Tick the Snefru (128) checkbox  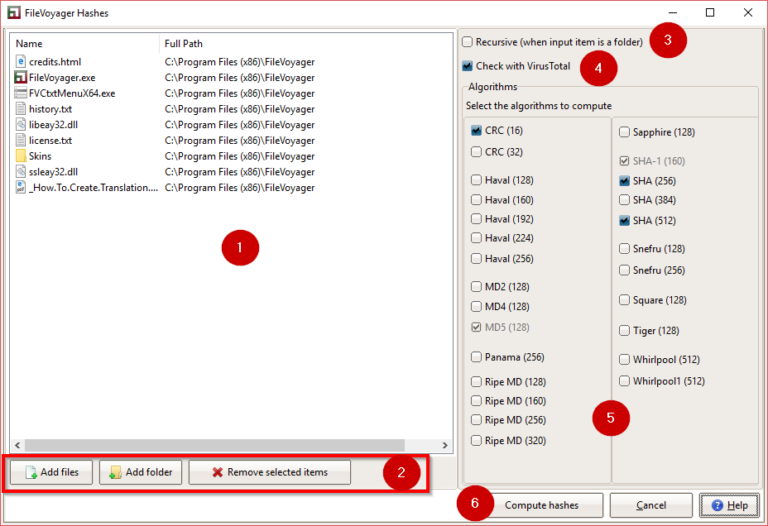(x=624, y=249)
